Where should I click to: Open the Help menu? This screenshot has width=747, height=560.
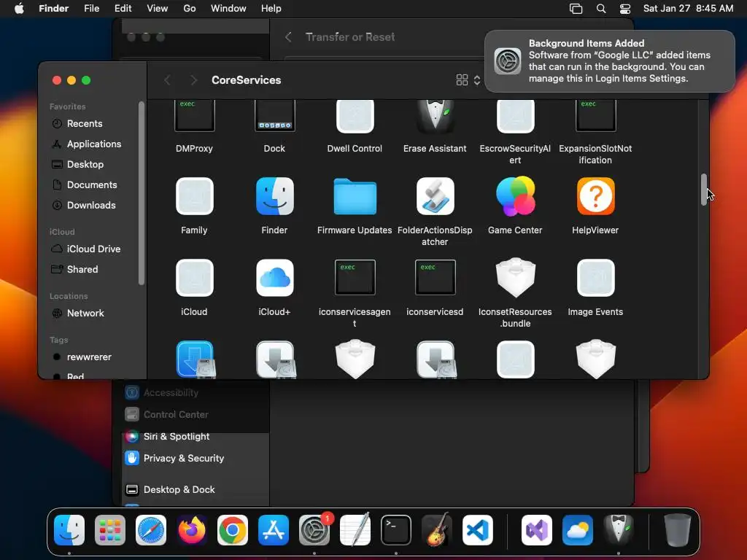(x=271, y=9)
